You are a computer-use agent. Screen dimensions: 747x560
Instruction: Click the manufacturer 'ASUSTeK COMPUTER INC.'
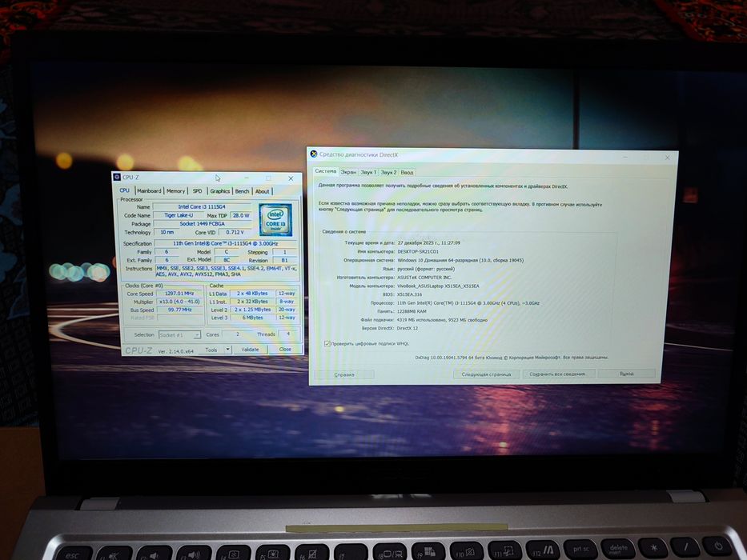(x=424, y=277)
